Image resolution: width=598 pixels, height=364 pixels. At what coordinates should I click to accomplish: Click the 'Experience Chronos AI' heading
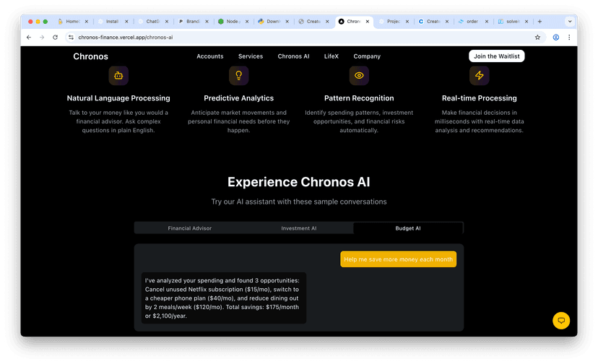click(x=298, y=182)
